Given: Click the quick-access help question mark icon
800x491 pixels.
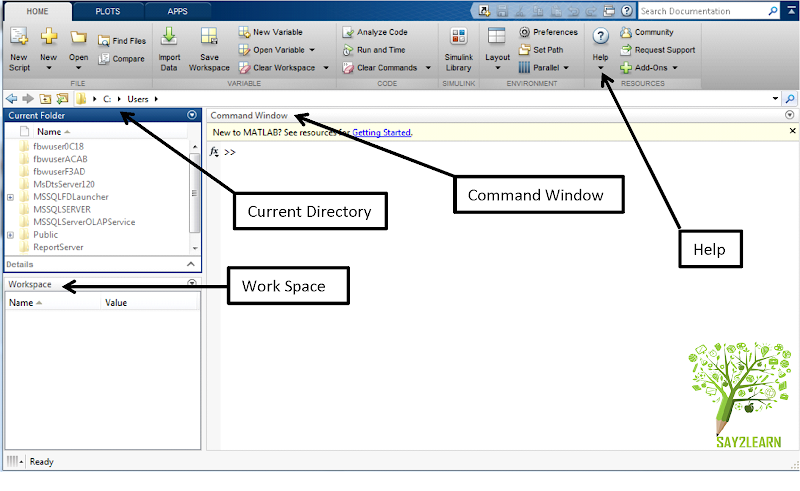Looking at the screenshot, I should coord(627,11).
